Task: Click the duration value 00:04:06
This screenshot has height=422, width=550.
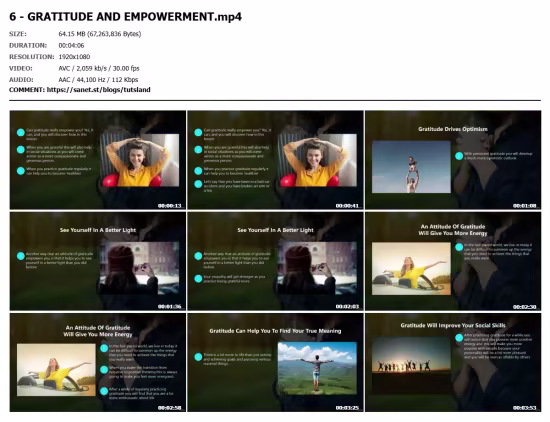Action: pos(71,45)
